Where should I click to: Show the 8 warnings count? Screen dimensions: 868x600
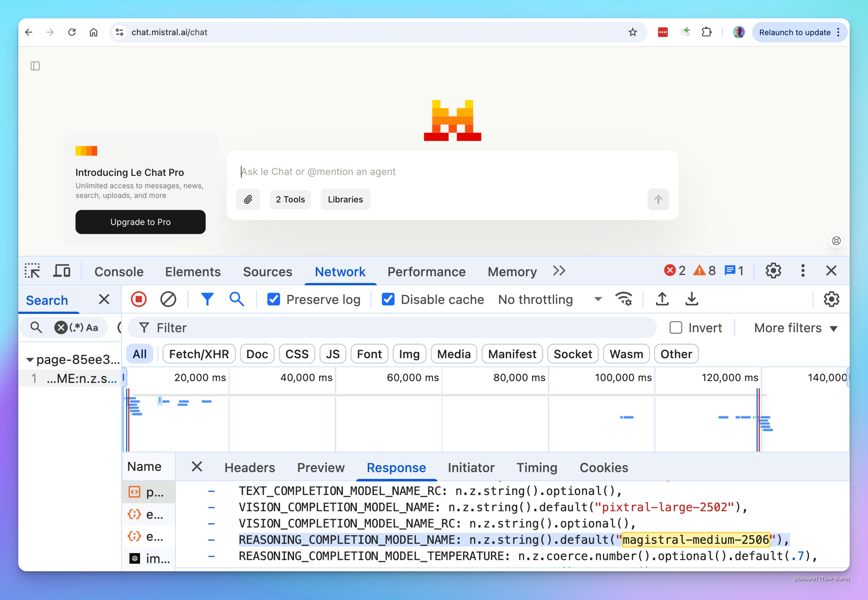click(x=704, y=271)
